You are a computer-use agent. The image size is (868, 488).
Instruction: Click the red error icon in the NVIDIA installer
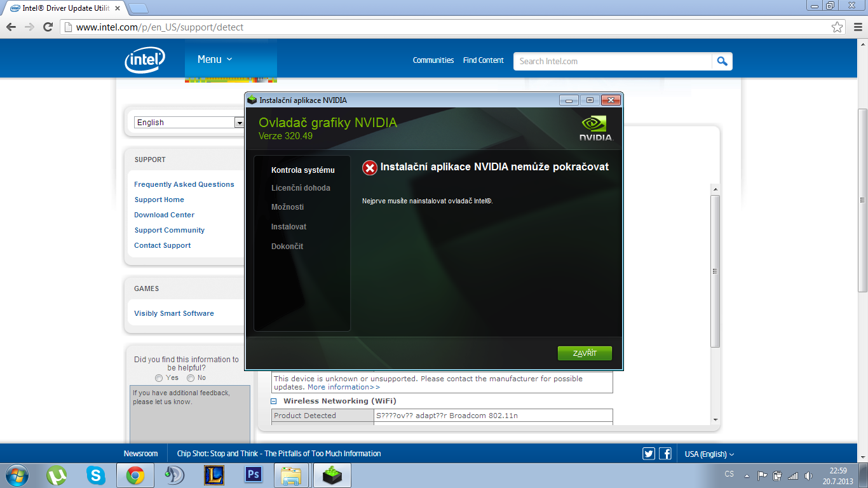click(370, 168)
